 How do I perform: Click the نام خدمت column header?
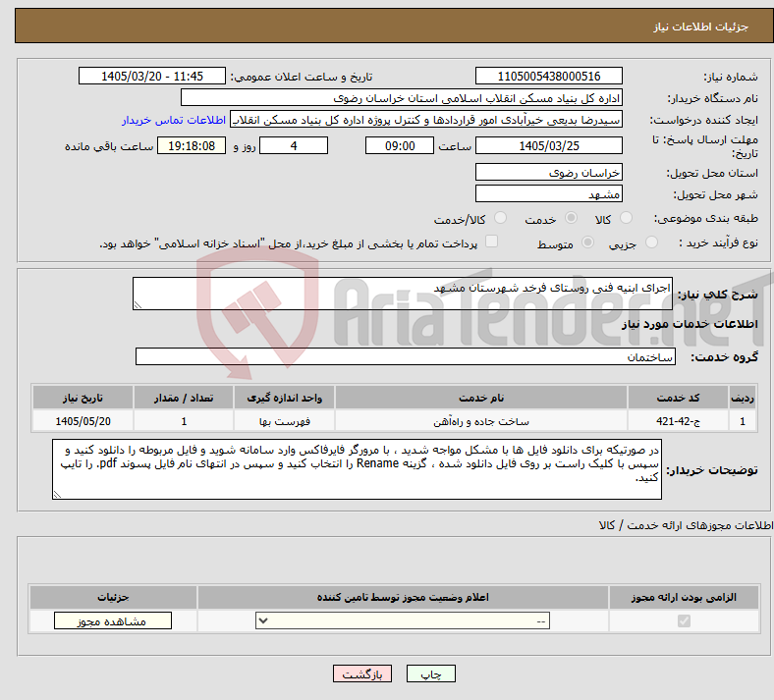click(481, 398)
